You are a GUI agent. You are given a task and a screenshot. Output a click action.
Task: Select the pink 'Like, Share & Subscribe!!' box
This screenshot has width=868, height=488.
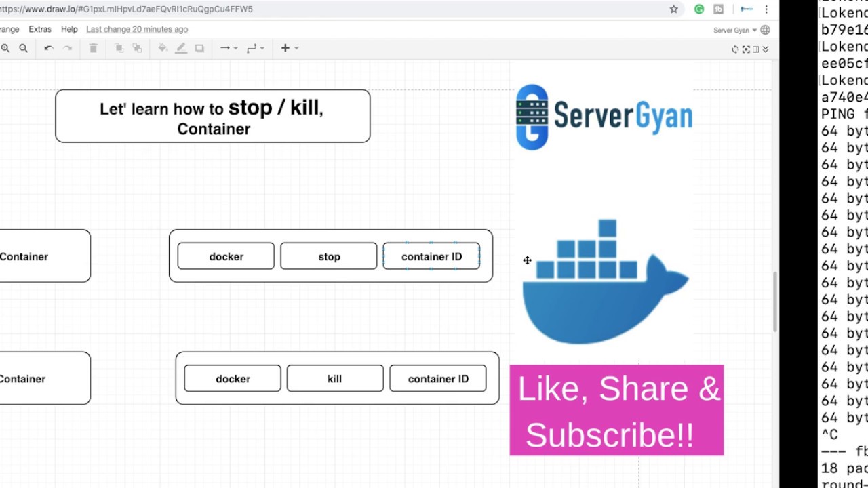click(616, 410)
